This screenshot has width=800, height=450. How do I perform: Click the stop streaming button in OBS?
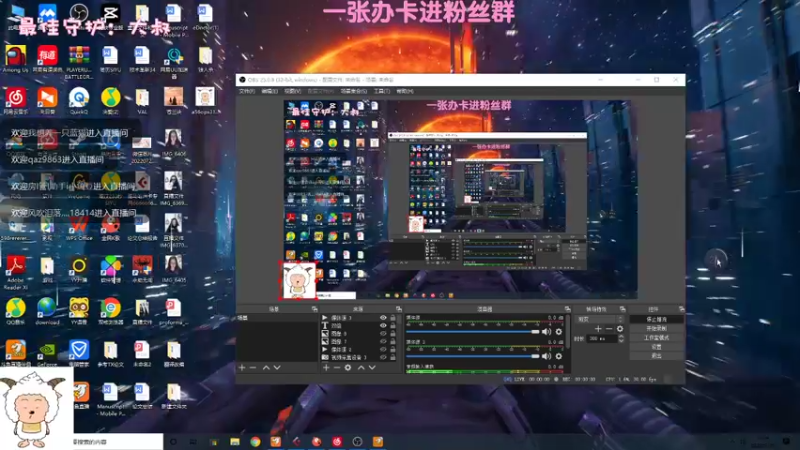coord(657,319)
